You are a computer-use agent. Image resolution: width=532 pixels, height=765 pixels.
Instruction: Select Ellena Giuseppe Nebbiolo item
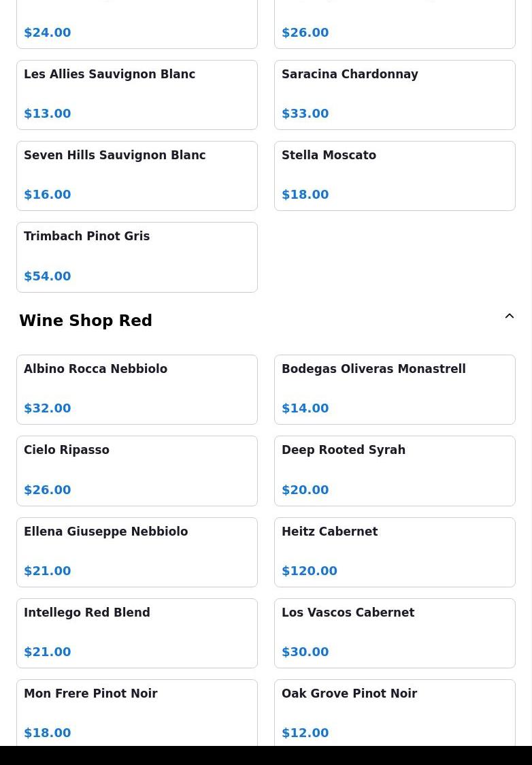[x=137, y=552]
